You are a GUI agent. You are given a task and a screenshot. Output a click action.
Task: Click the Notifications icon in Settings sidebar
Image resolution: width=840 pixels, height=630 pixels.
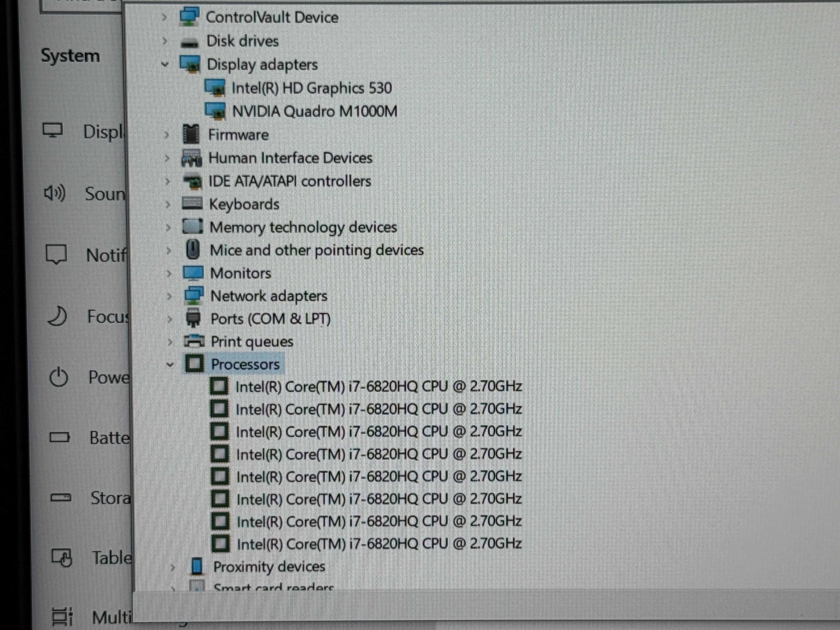(x=56, y=254)
